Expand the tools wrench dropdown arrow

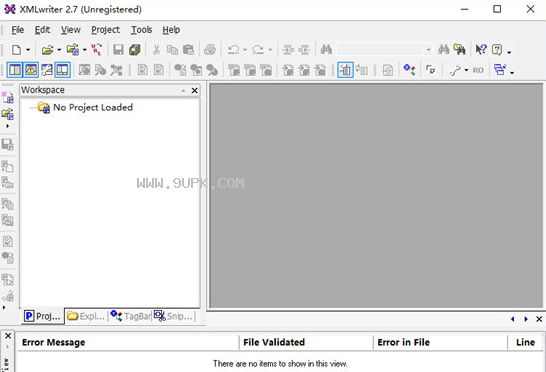[466, 70]
